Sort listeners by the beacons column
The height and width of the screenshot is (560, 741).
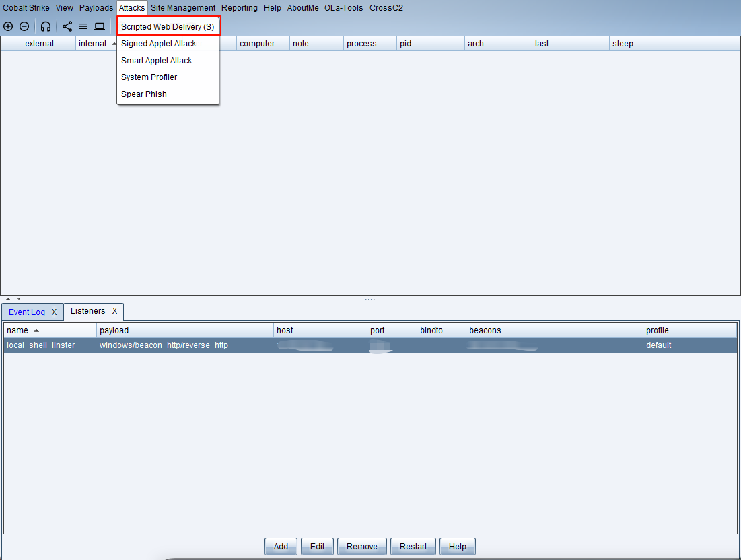[x=555, y=330]
